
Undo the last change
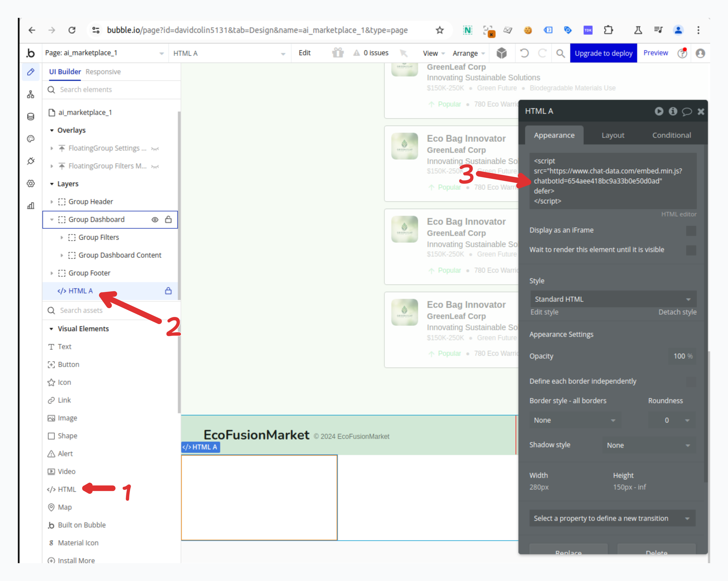point(524,53)
